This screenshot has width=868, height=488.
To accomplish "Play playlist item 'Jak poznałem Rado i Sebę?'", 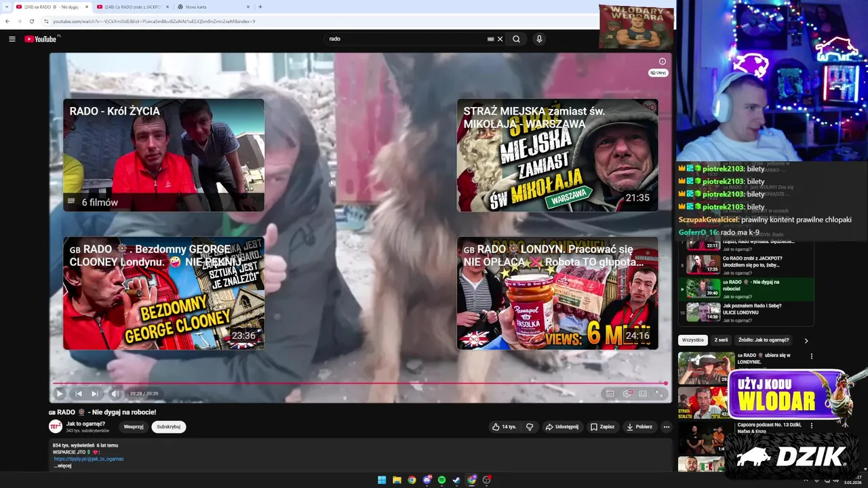I will 747,312.
